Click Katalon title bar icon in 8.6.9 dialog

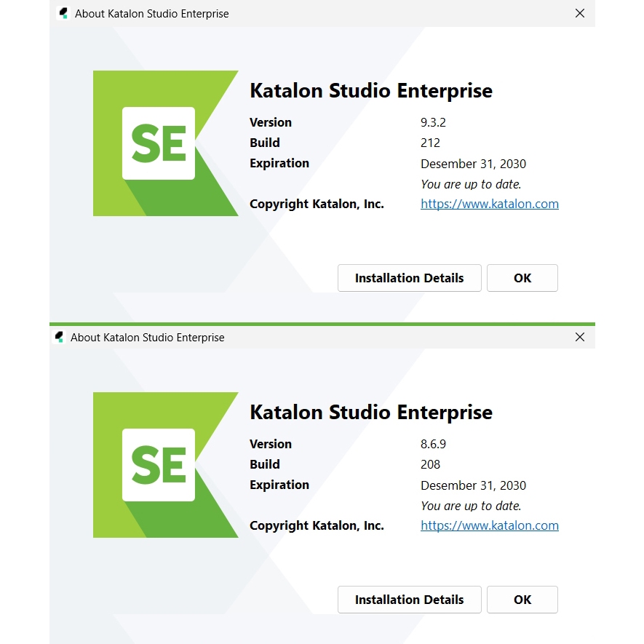pos(60,337)
